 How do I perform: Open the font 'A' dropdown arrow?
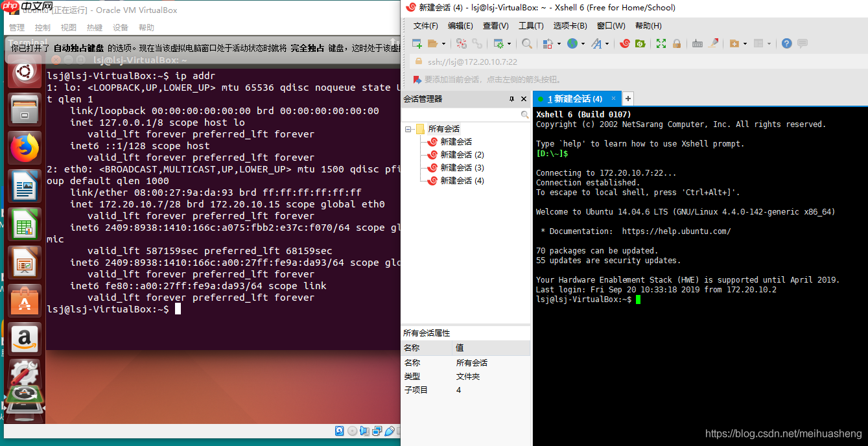point(607,43)
